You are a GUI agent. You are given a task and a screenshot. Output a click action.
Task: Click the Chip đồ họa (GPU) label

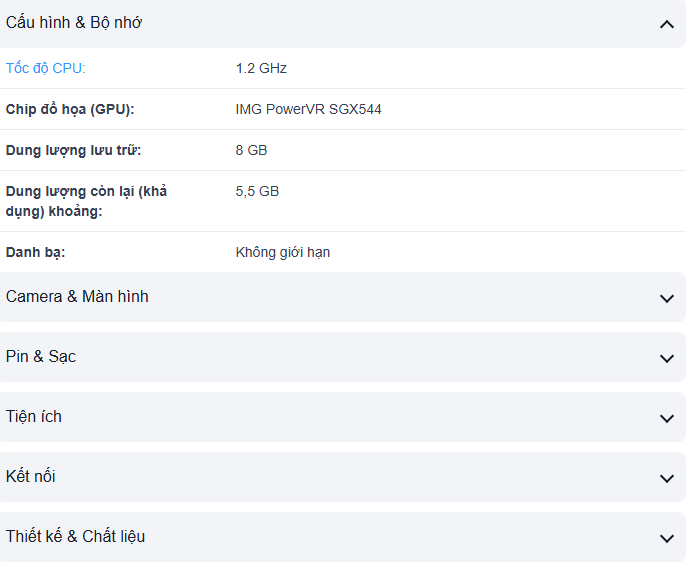tap(70, 109)
